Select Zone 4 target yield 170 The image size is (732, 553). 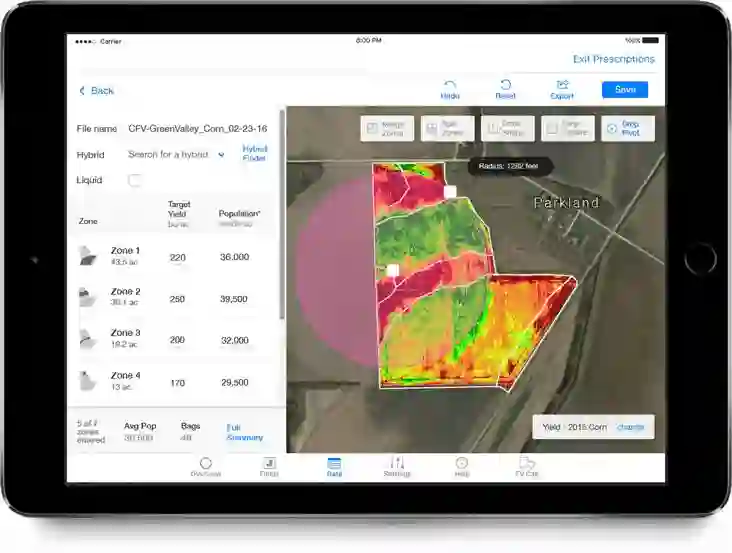pyautogui.click(x=177, y=383)
